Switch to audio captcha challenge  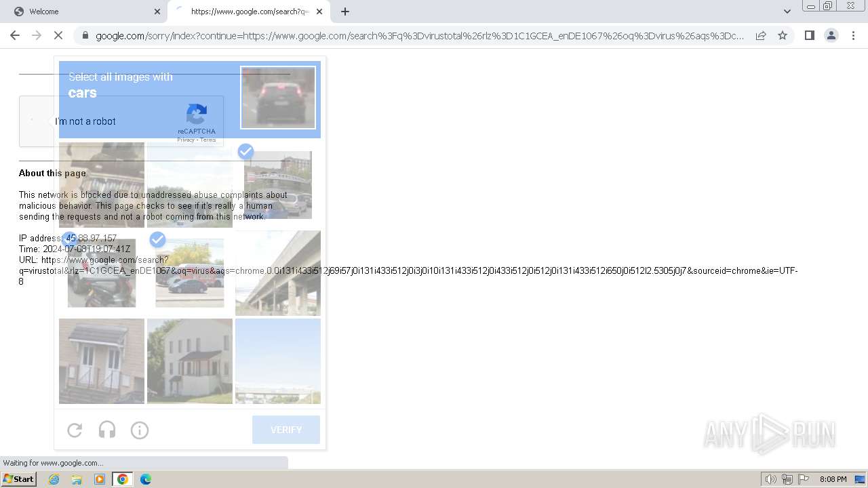point(107,430)
